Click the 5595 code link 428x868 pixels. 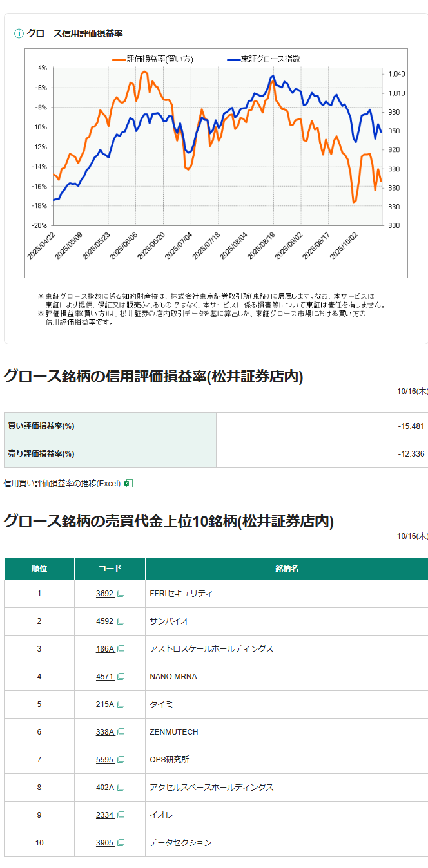click(104, 760)
